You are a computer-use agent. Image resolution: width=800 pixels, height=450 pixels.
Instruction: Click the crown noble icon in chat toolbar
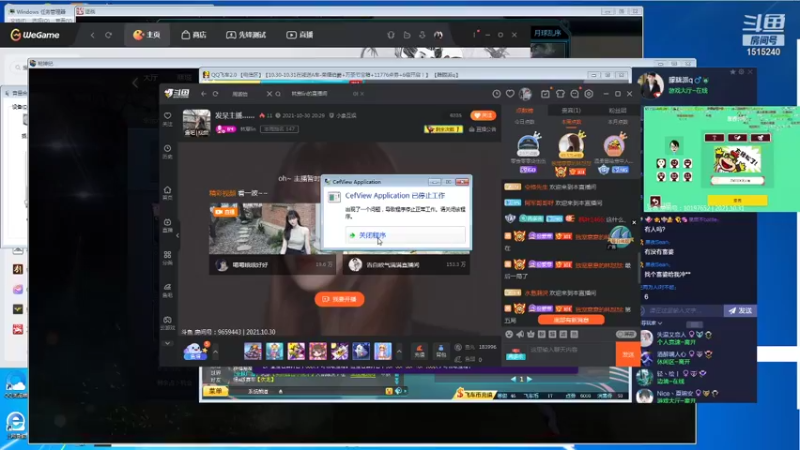click(531, 334)
